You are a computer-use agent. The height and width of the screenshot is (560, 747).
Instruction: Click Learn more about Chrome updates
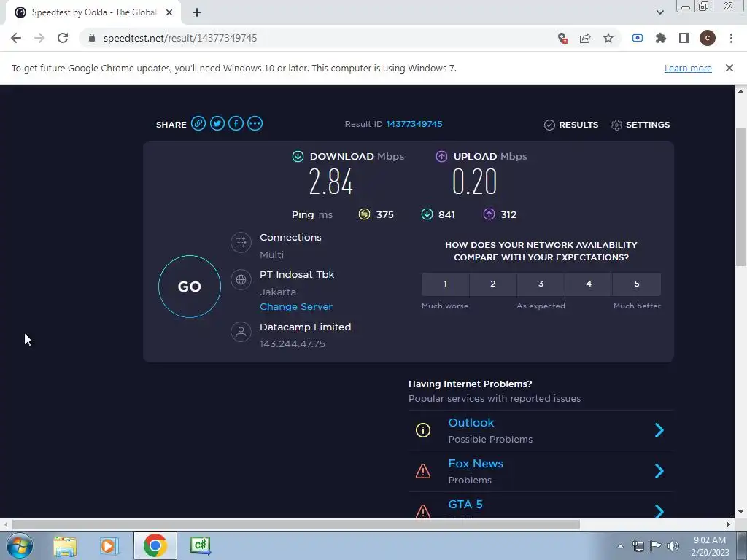(x=688, y=68)
